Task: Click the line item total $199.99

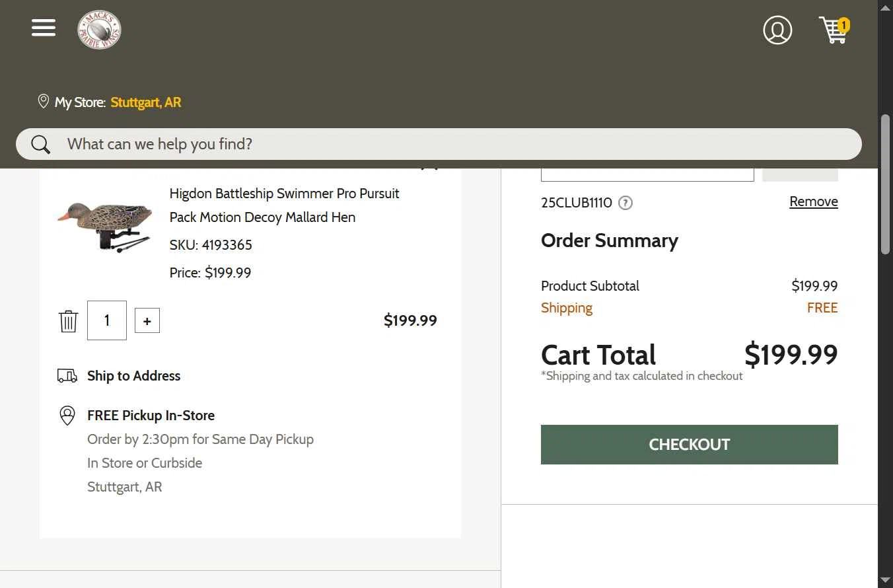Action: 410,320
